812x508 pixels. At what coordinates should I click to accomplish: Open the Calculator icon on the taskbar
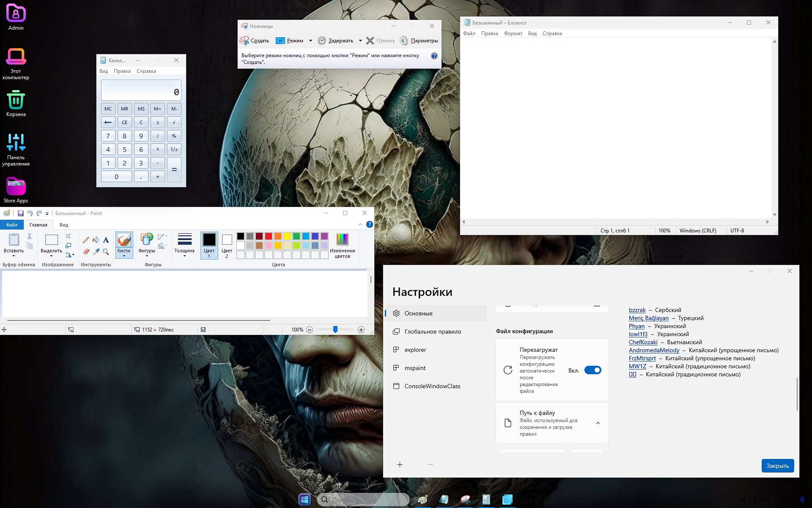tap(486, 500)
